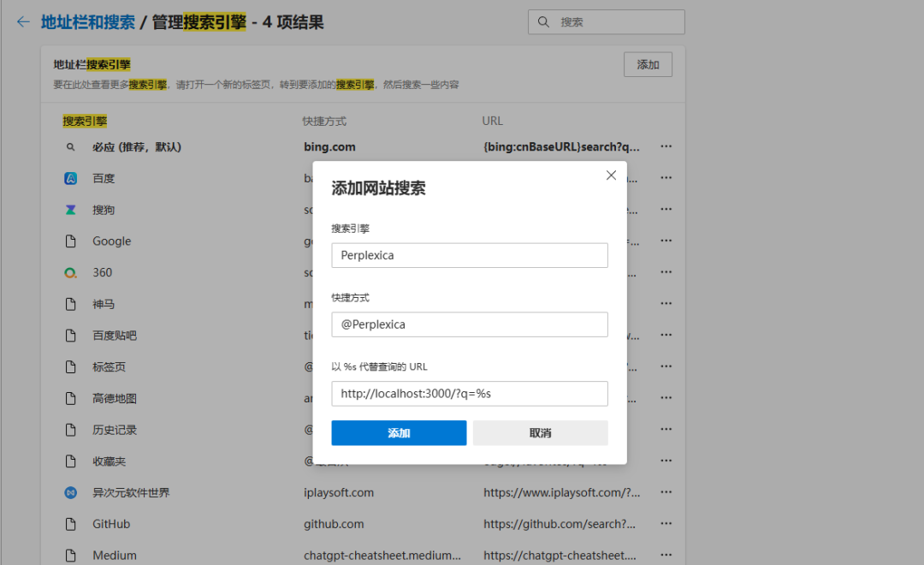Open more options for the GitHub row
The height and width of the screenshot is (565, 924).
[666, 523]
